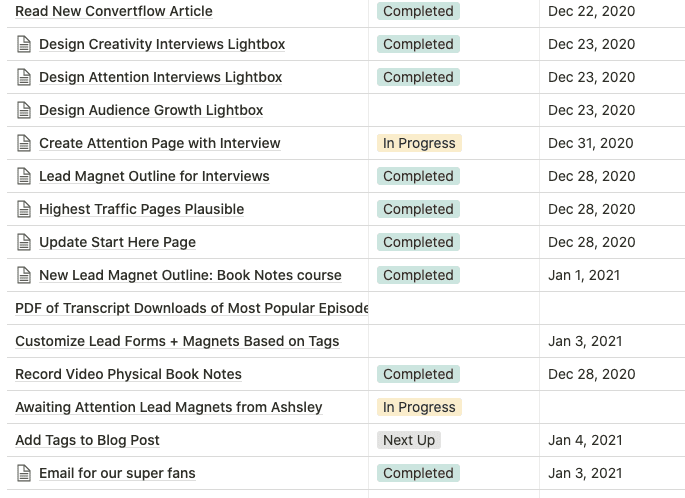685x498 pixels.
Task: Click page icon for Create Attention Page with Interview
Action: (24, 143)
